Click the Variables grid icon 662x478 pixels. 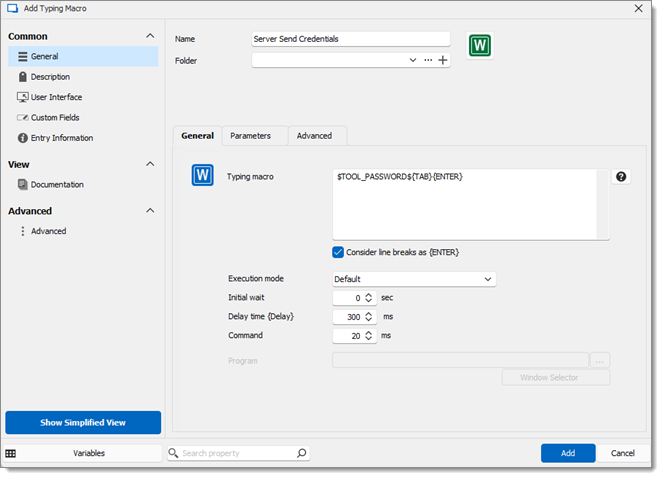pos(11,453)
